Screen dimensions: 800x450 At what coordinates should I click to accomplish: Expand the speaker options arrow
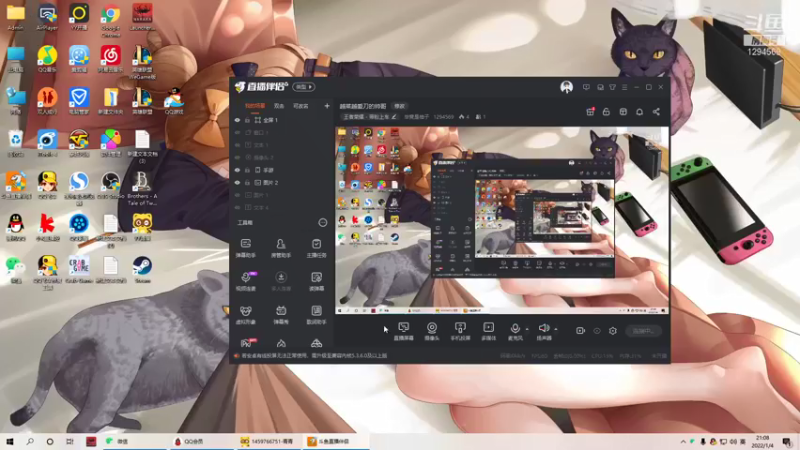[556, 329]
